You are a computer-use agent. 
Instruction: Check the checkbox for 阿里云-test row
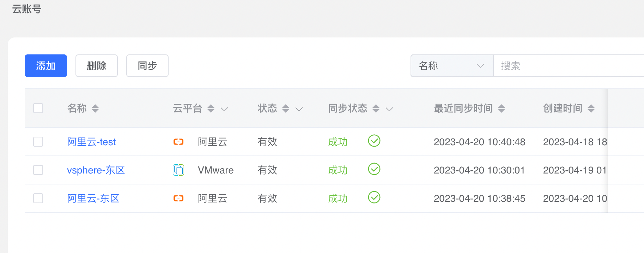tap(38, 142)
